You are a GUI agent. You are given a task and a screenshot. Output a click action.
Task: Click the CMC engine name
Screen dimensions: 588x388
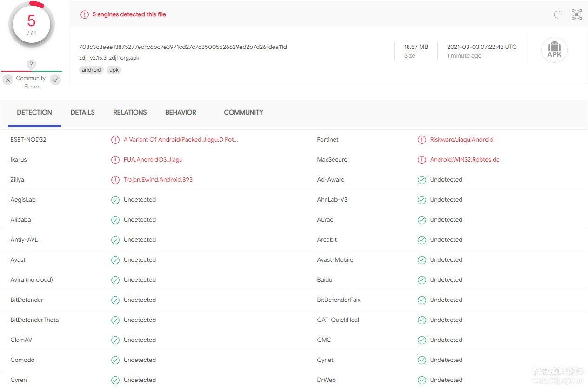click(x=324, y=340)
